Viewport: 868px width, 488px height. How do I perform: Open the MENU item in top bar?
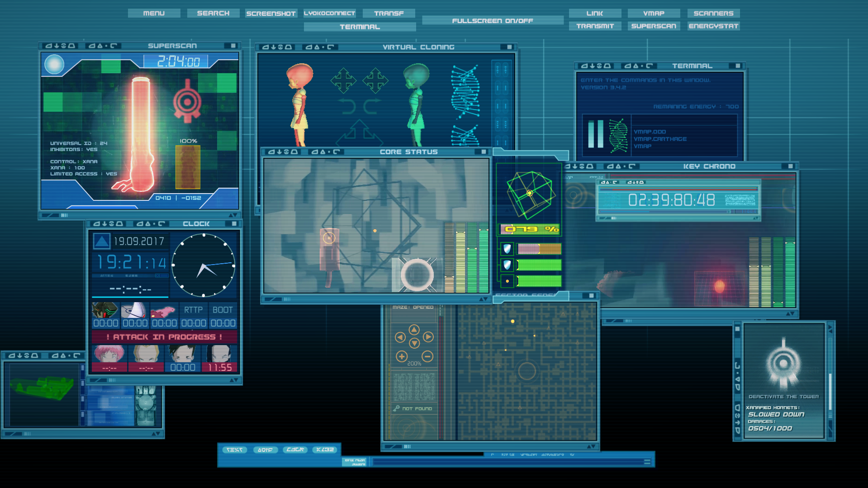pyautogui.click(x=154, y=13)
